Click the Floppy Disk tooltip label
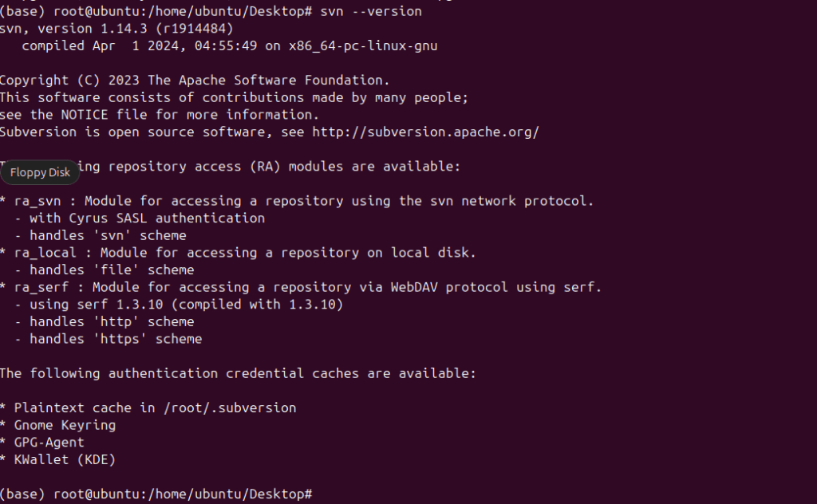This screenshot has width=817, height=504. (40, 172)
